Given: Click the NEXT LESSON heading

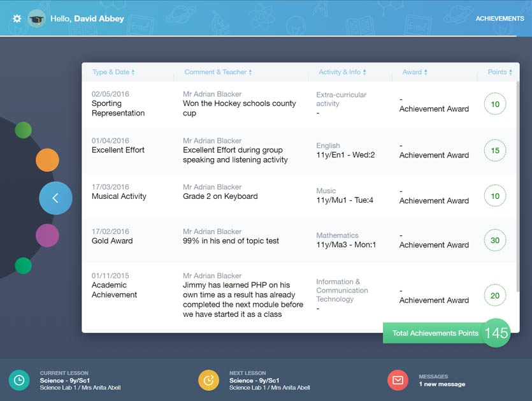Looking at the screenshot, I should (247, 373).
